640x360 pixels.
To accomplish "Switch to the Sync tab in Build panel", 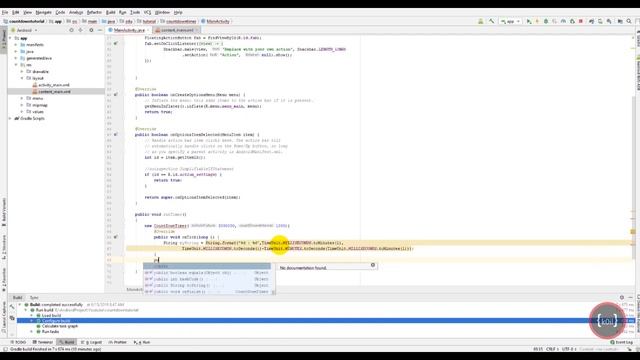I will coord(34,298).
